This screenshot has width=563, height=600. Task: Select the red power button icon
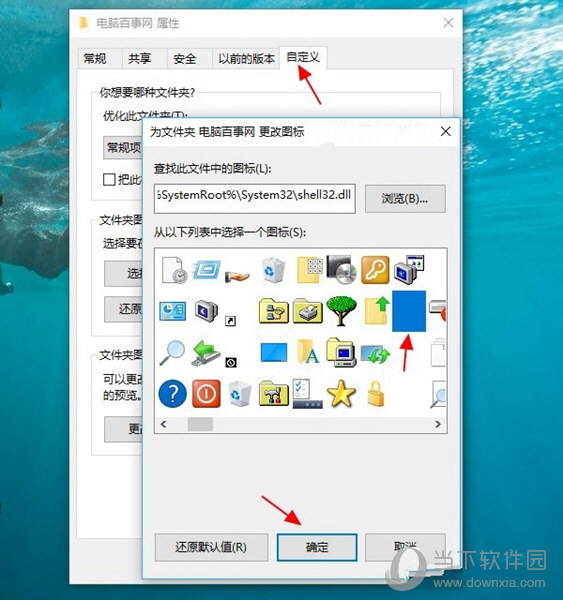click(x=206, y=393)
